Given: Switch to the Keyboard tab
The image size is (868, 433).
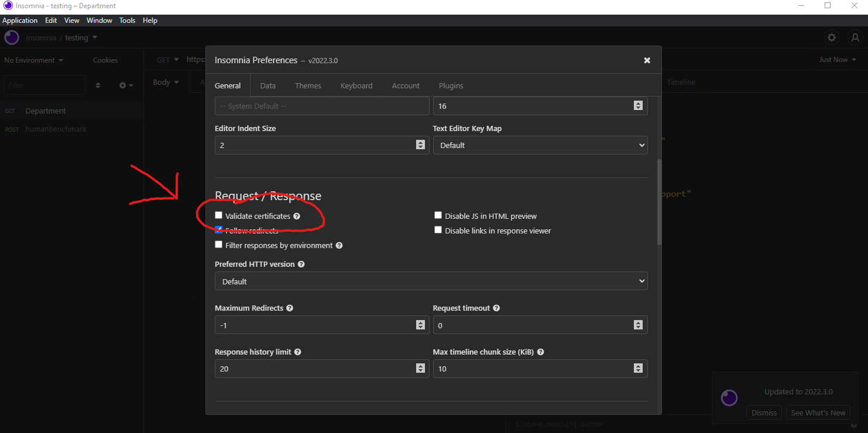Looking at the screenshot, I should (356, 85).
